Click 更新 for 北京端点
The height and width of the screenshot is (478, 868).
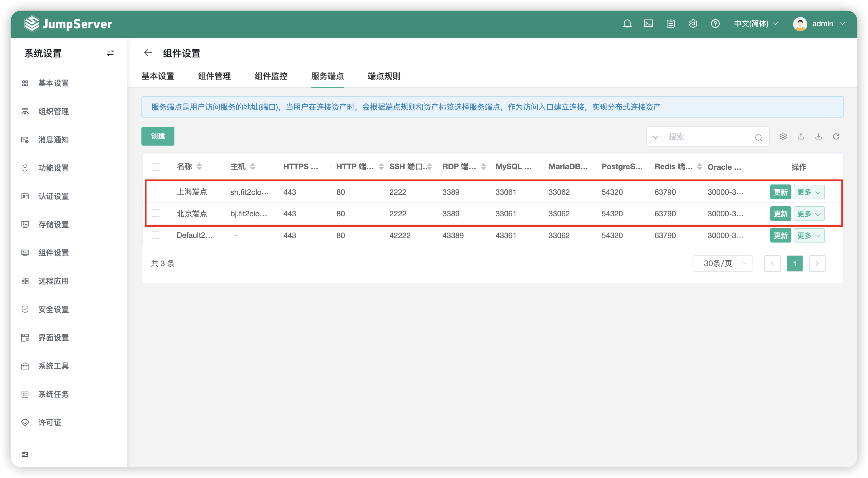[780, 213]
